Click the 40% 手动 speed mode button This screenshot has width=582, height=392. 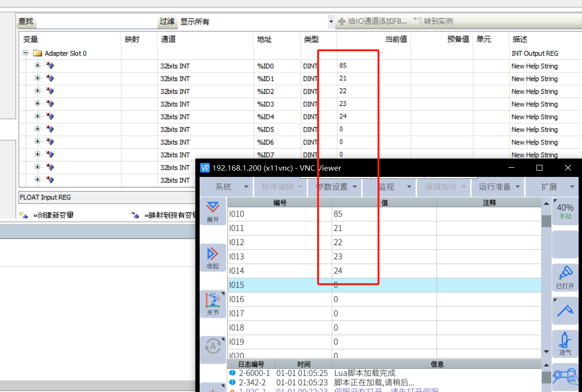click(565, 211)
